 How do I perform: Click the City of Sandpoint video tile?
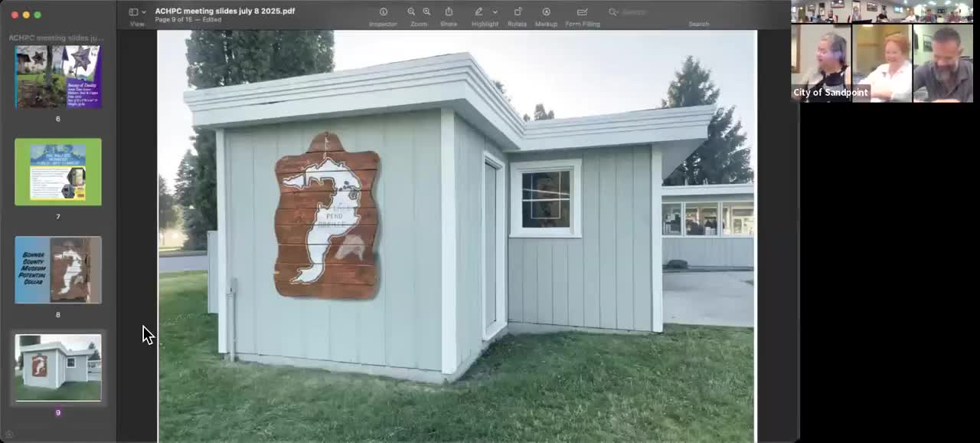821,63
